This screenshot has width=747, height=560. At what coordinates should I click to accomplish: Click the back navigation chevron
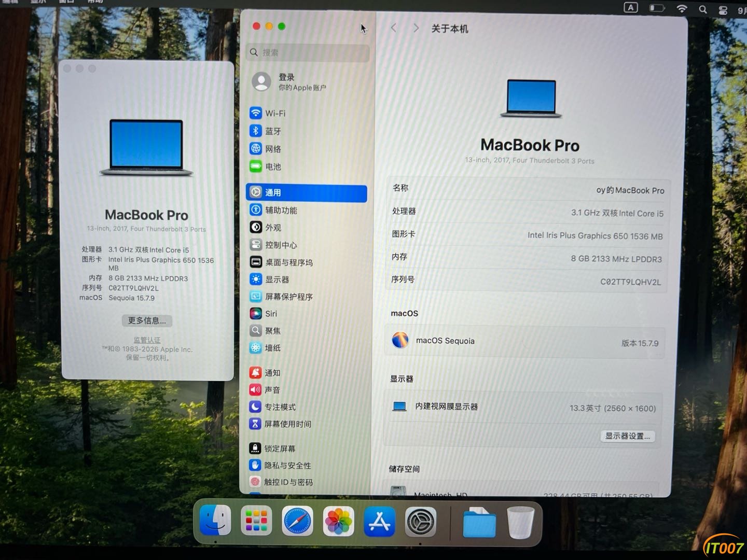coord(394,28)
